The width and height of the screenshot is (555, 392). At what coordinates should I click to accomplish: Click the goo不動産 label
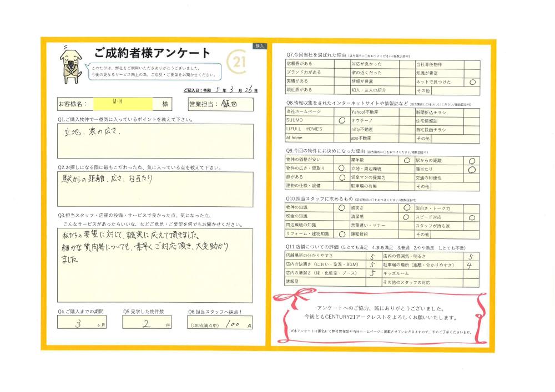click(x=361, y=138)
